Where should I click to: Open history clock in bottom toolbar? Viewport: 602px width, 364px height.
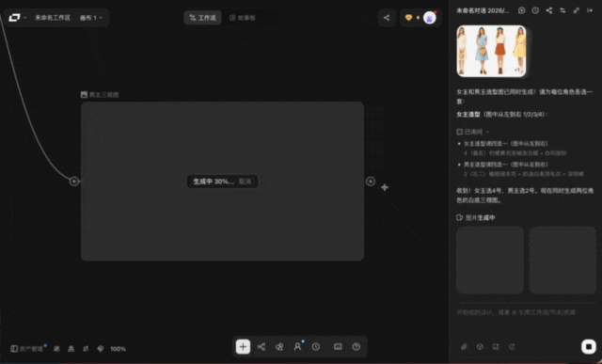tap(316, 347)
